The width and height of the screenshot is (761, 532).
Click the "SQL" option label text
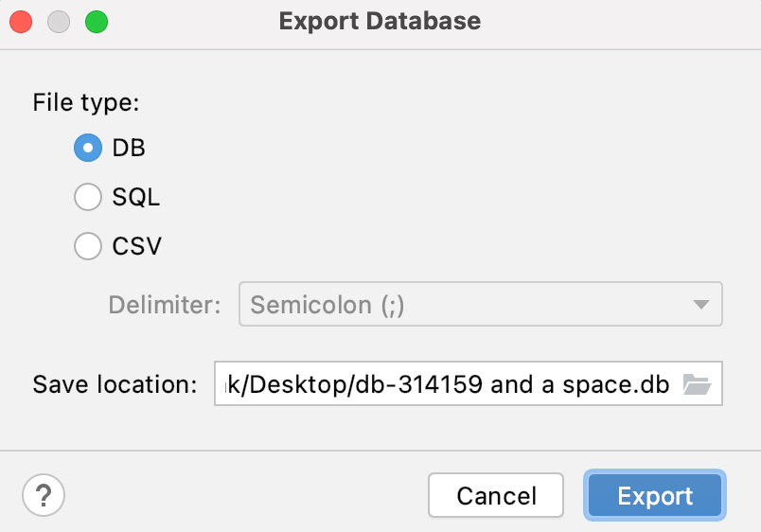coord(136,197)
